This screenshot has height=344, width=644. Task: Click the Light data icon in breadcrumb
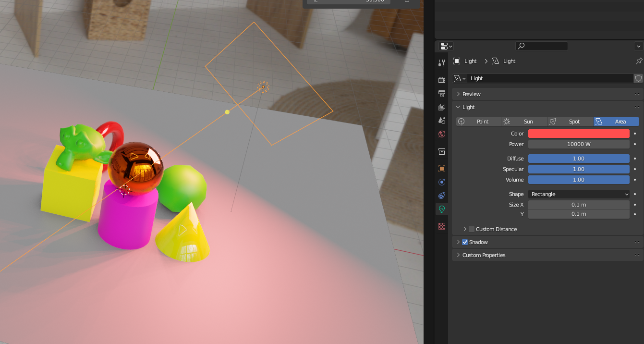(x=496, y=61)
